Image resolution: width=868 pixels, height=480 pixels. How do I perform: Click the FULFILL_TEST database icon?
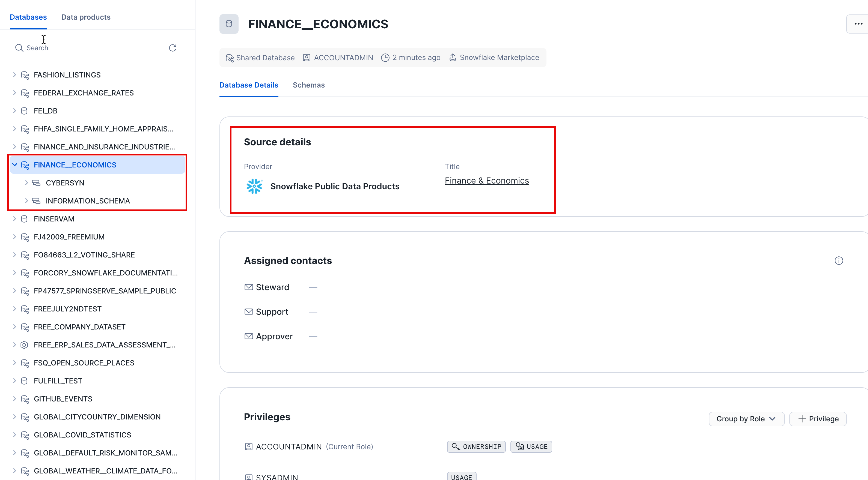point(24,381)
